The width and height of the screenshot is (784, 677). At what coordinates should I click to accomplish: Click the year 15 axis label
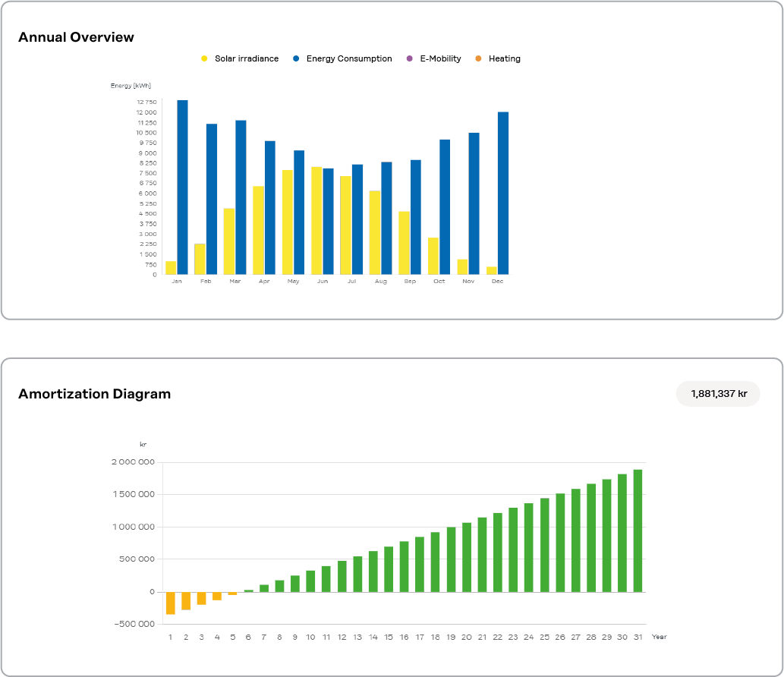(389, 637)
